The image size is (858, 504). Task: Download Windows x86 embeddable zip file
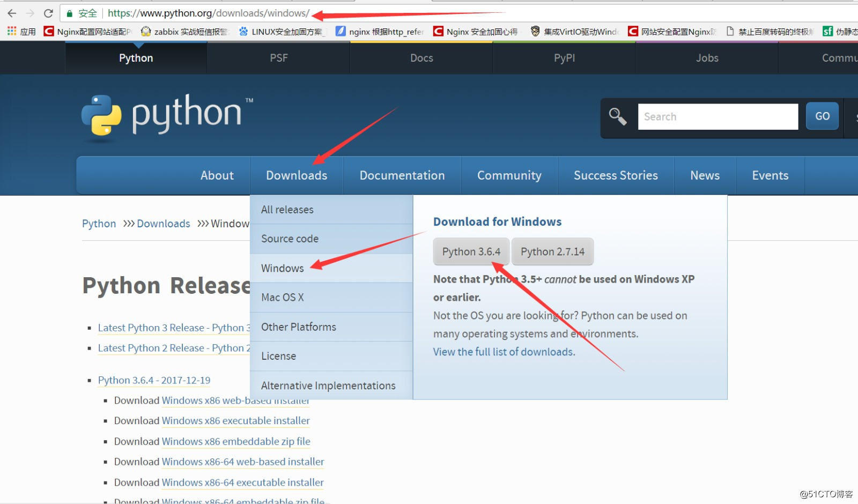[x=236, y=441]
